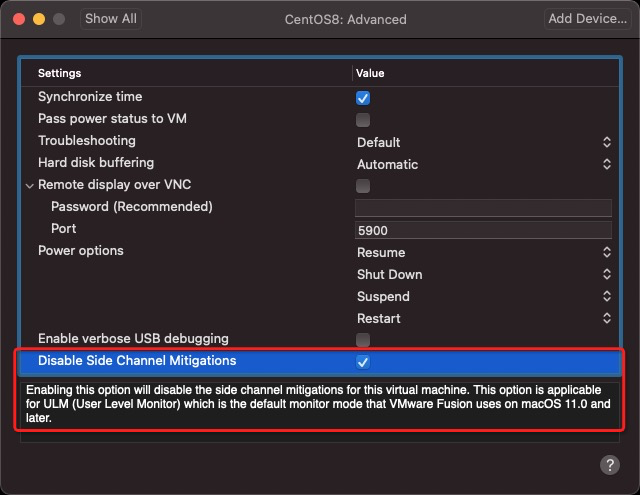The width and height of the screenshot is (640, 495).
Task: Select the Disable Side Channel Mitigations row
Action: [x=137, y=361]
